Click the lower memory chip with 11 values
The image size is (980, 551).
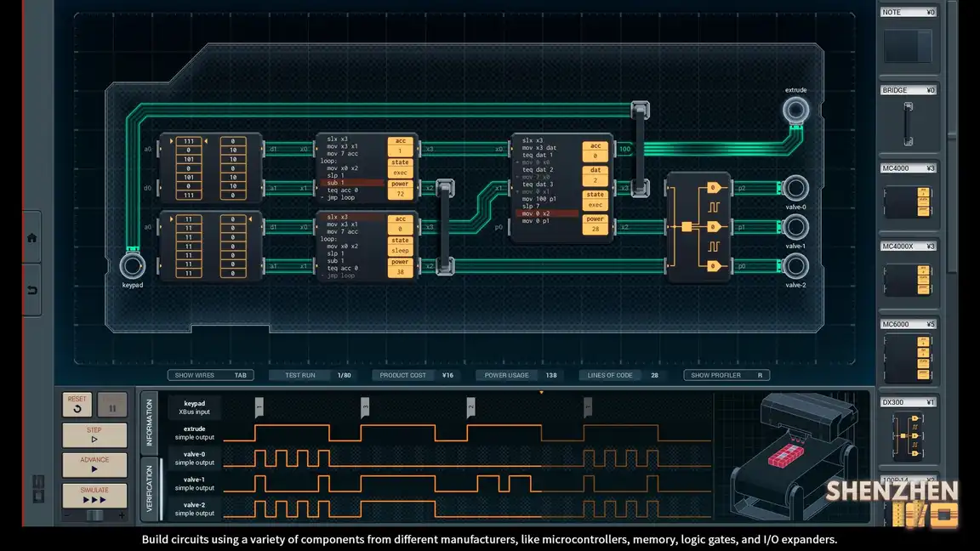tap(211, 246)
